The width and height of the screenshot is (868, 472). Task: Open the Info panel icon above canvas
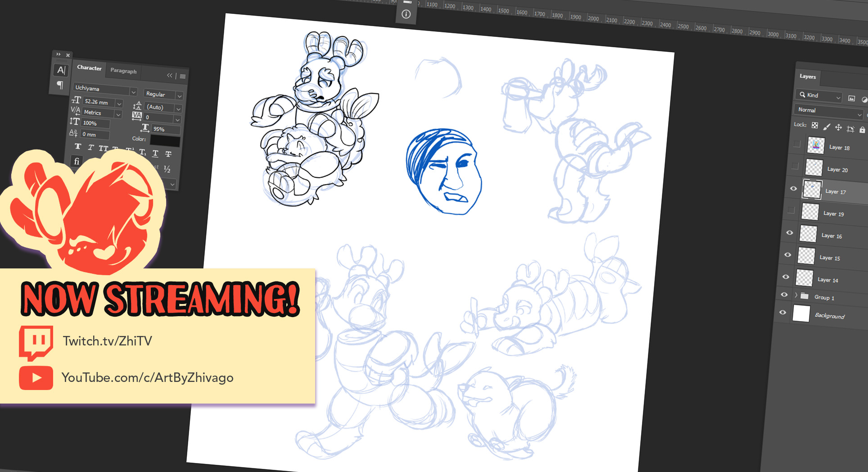click(x=406, y=14)
